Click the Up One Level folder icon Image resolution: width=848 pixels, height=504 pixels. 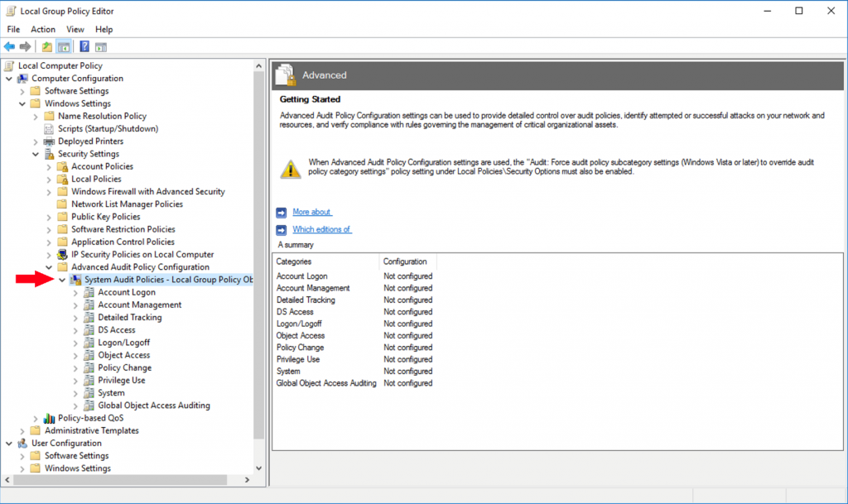[x=47, y=46]
